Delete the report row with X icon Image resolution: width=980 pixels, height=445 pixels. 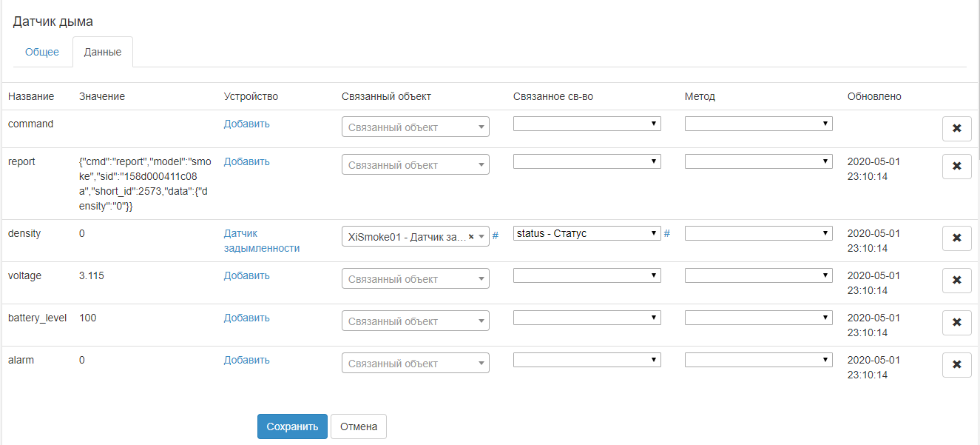pyautogui.click(x=956, y=166)
